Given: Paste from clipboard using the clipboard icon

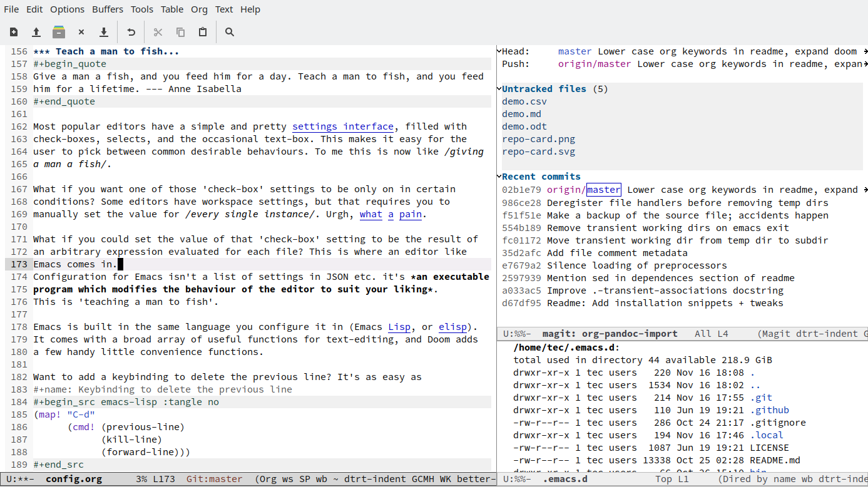Looking at the screenshot, I should 202,31.
